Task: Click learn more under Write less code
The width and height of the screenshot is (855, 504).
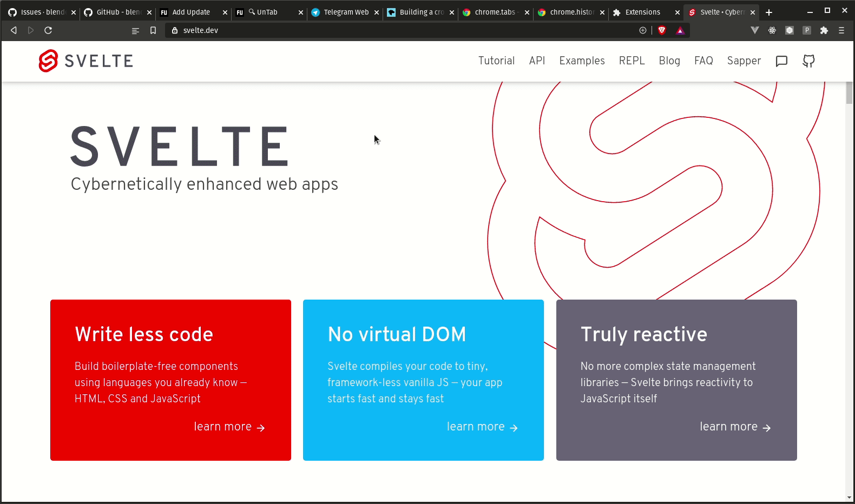Action: click(x=229, y=427)
